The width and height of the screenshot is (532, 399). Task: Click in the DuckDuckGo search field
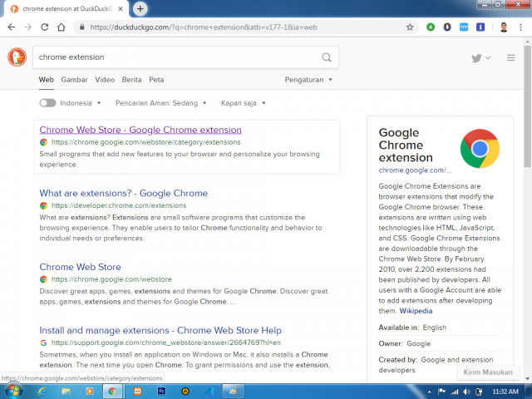point(175,57)
